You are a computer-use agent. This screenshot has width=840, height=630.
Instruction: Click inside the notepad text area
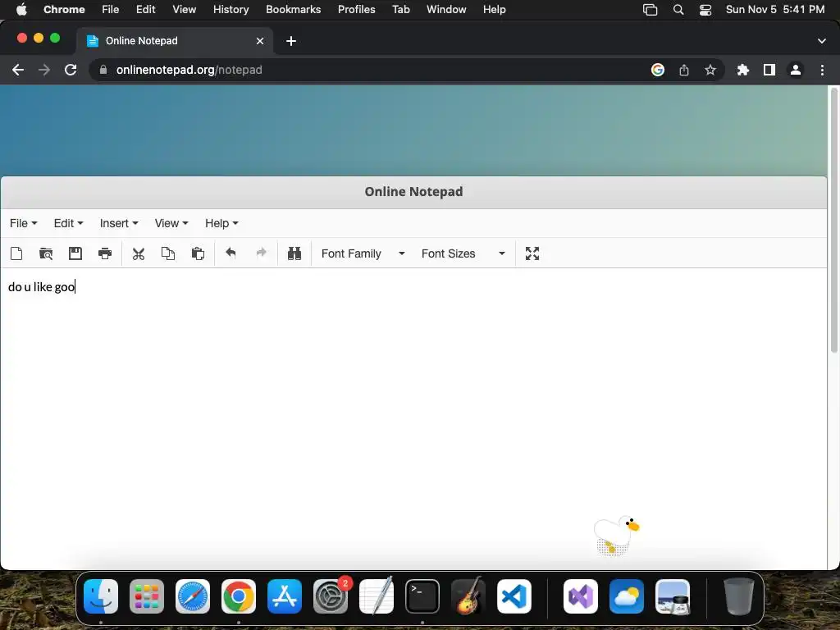[x=413, y=418]
